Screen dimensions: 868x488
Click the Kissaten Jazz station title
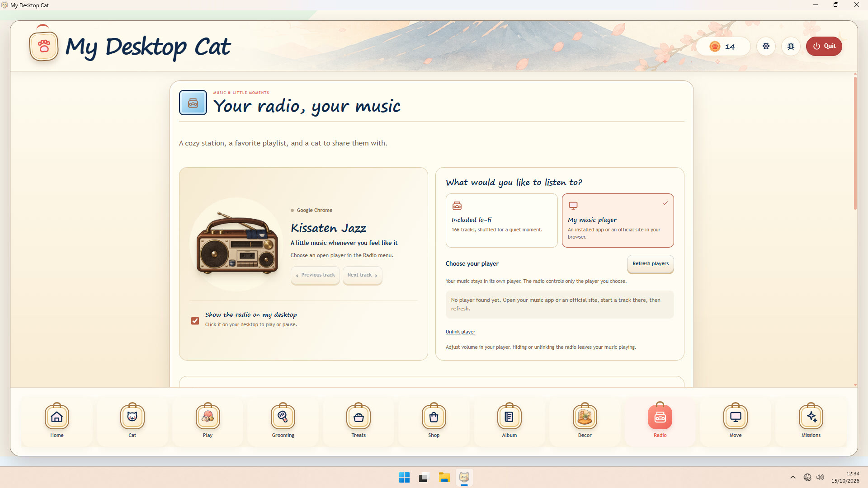pyautogui.click(x=329, y=228)
